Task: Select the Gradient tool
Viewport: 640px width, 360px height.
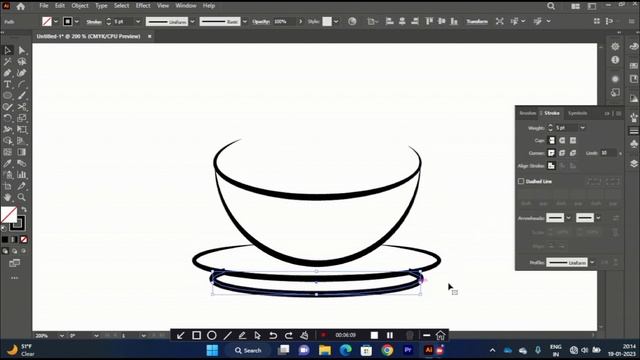Action: click(22, 152)
